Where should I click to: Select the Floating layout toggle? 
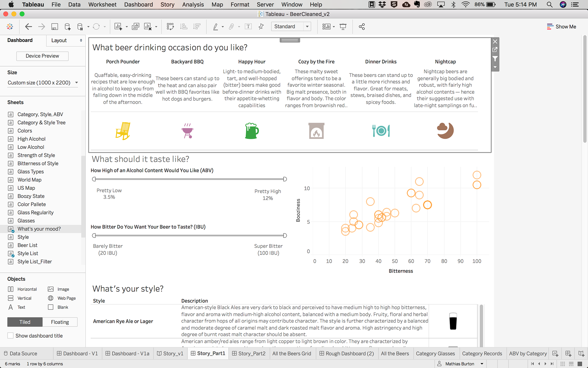pos(60,322)
